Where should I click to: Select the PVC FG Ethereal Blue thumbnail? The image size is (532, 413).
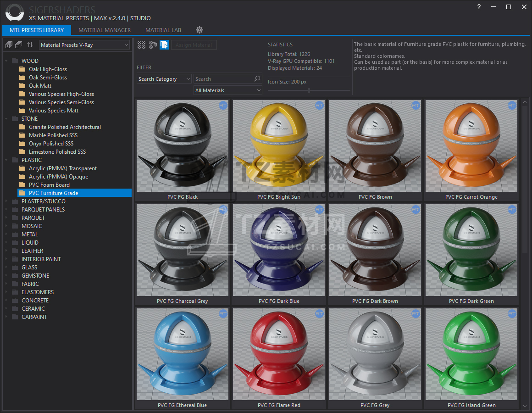(183, 354)
